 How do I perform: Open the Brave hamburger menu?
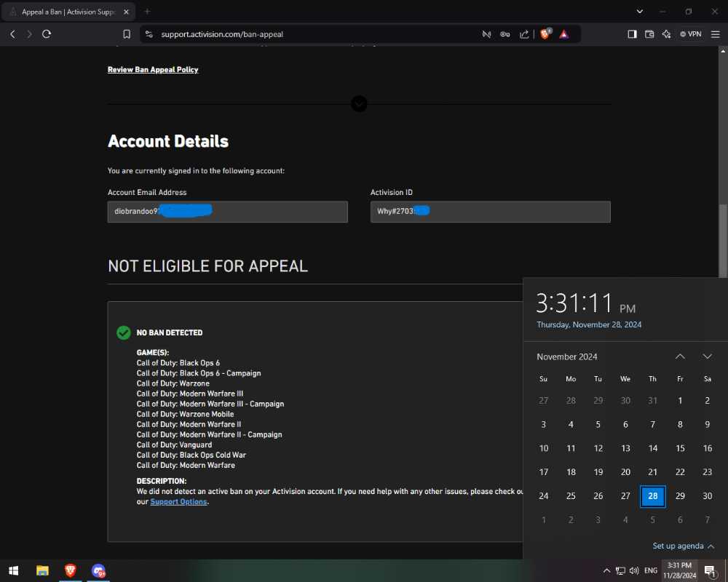716,34
